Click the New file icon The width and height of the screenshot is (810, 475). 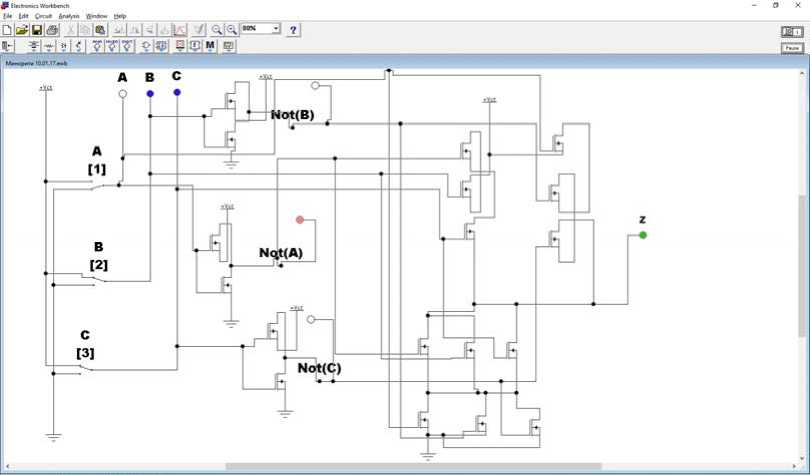(7, 30)
